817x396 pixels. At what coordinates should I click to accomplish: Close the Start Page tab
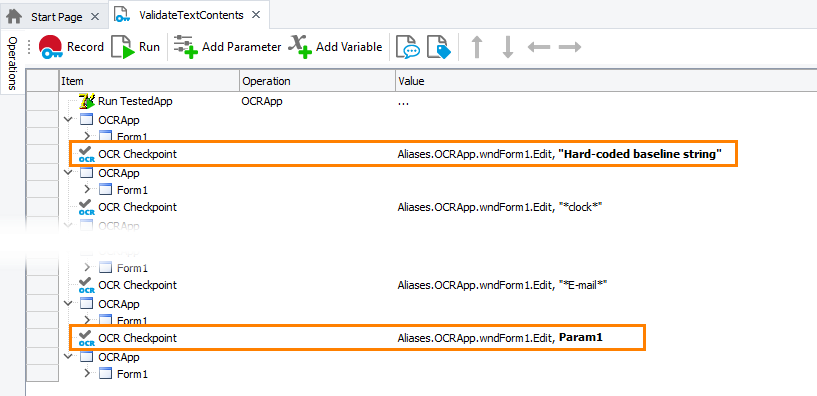[x=94, y=17]
